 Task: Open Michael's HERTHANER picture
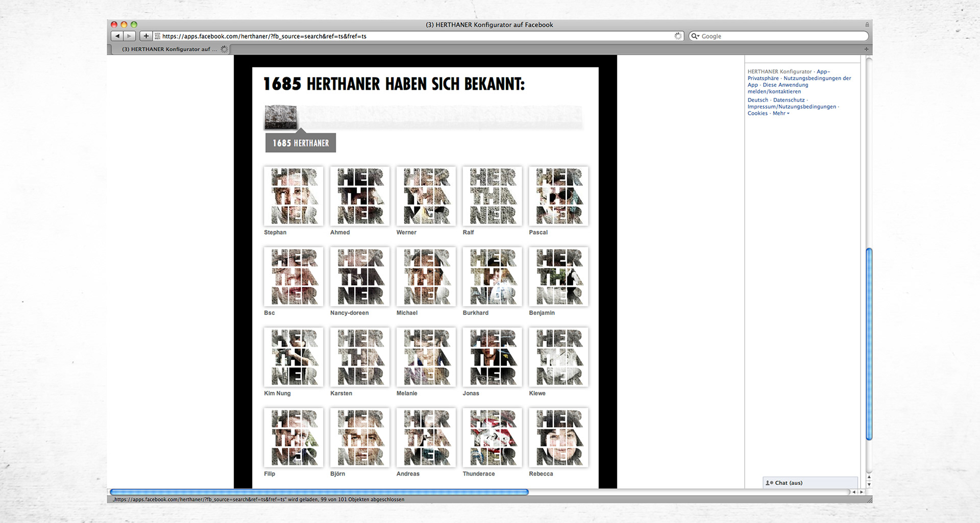pos(426,277)
